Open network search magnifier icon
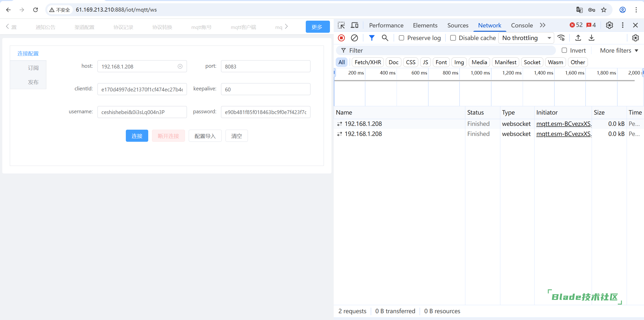Image resolution: width=644 pixels, height=320 pixels. point(385,38)
